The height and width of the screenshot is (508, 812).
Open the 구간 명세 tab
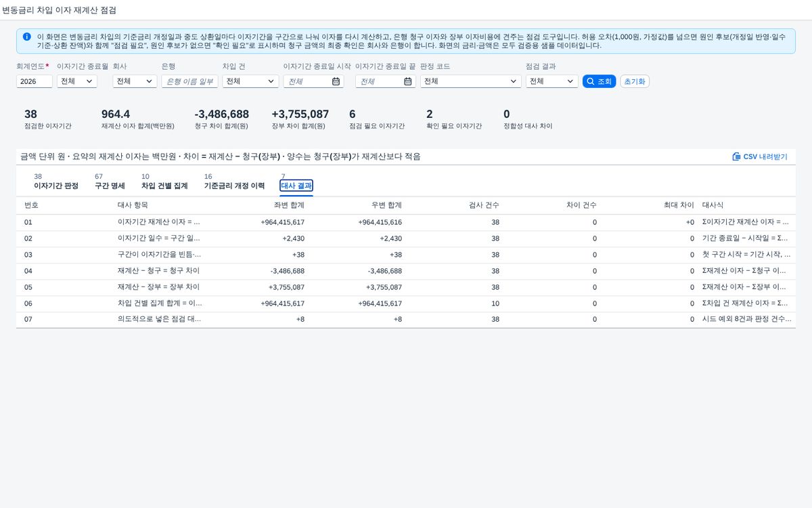[x=110, y=186]
